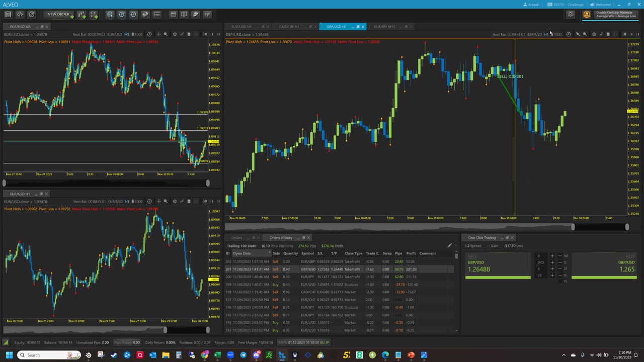Open the H1 timeframe dropdown on lower EUR/USD chart
Screen dimensions: 644x362
pos(127,202)
